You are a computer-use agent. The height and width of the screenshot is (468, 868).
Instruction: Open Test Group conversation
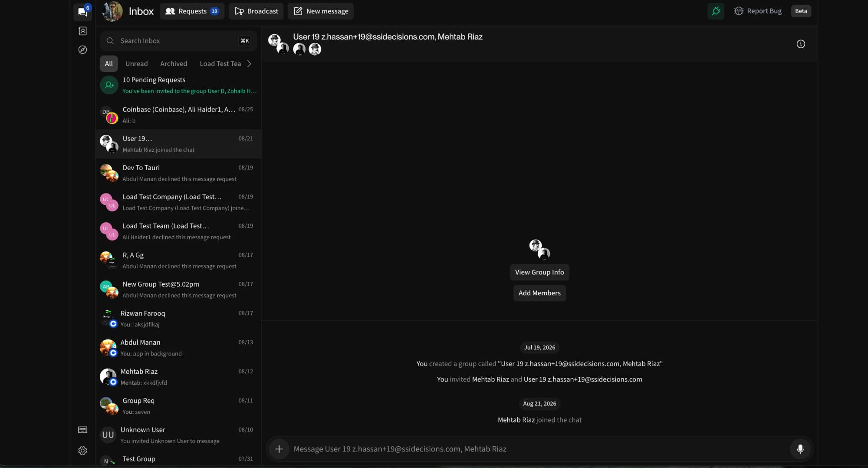pos(178,459)
